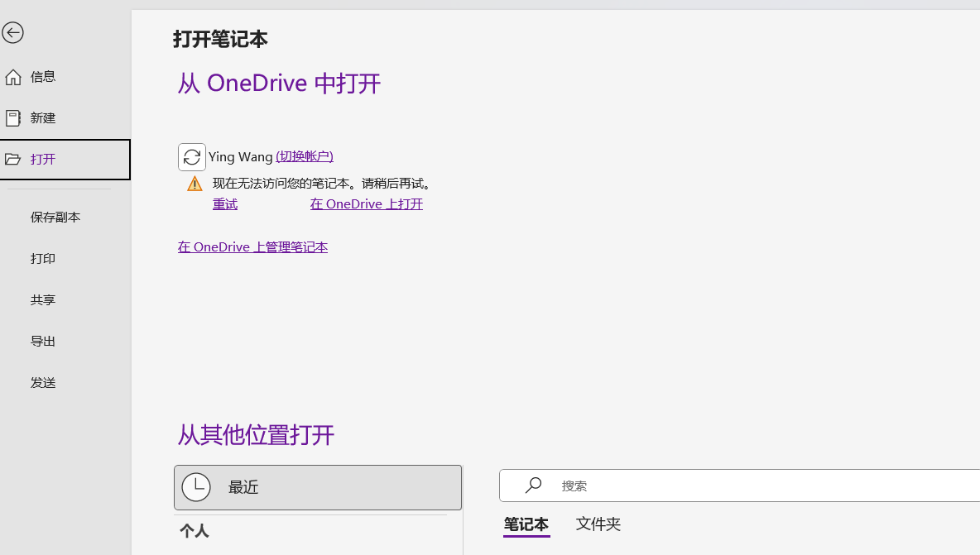Click the 个人 section heading

(x=195, y=531)
